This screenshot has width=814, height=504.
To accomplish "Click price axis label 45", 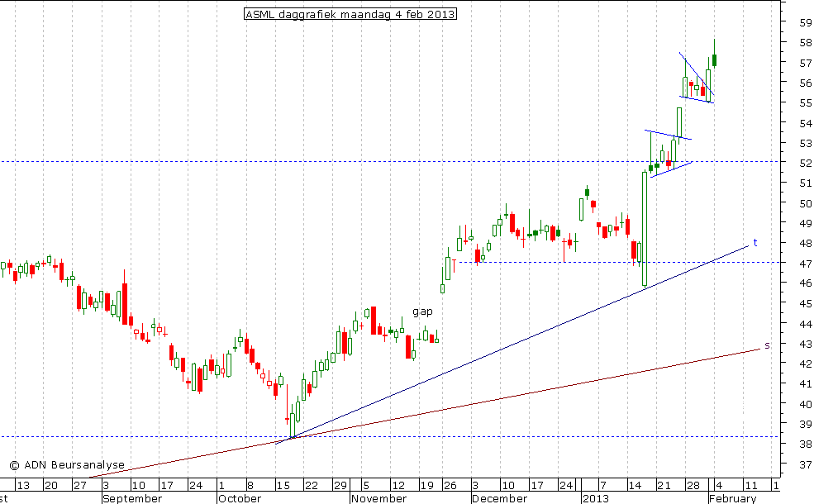I will coord(806,304).
